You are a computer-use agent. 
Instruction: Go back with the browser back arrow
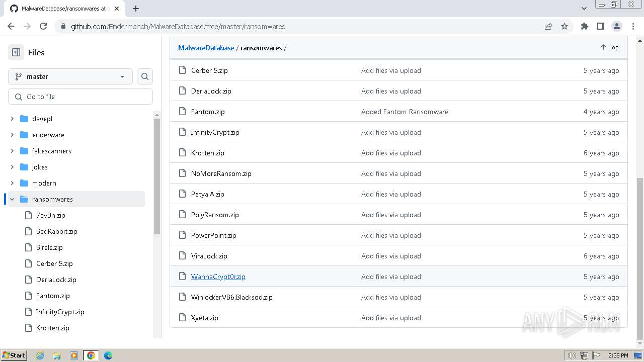(11, 26)
